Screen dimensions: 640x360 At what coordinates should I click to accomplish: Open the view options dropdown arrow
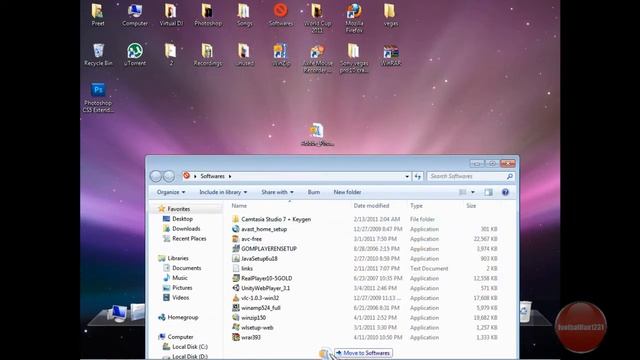tap(473, 192)
